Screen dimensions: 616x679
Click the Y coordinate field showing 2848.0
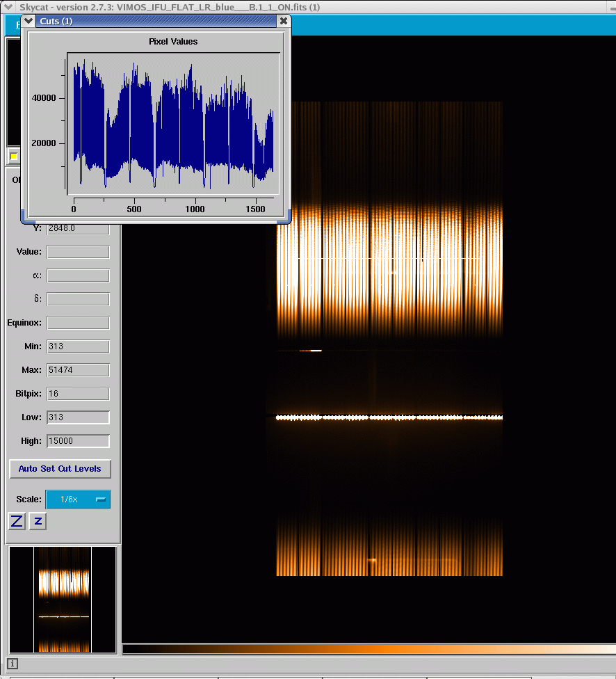[x=78, y=229]
